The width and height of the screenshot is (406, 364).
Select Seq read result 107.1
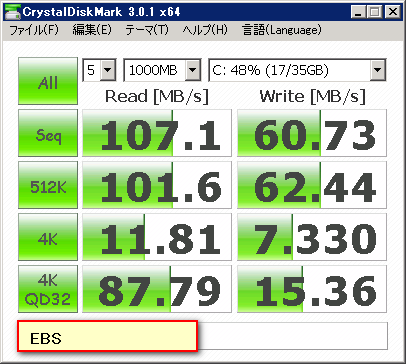(157, 133)
